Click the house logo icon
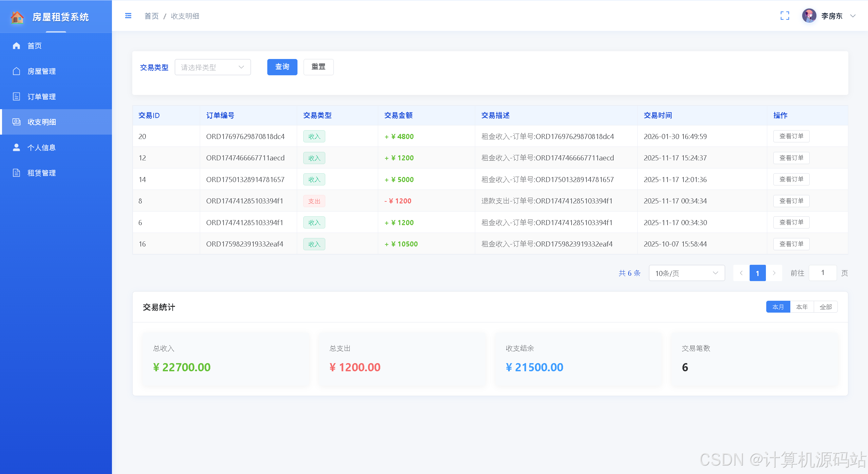The image size is (868, 474). tap(17, 17)
